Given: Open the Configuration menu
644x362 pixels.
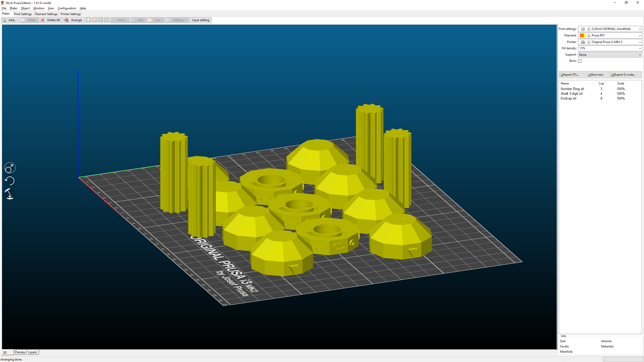Looking at the screenshot, I should click(67, 8).
